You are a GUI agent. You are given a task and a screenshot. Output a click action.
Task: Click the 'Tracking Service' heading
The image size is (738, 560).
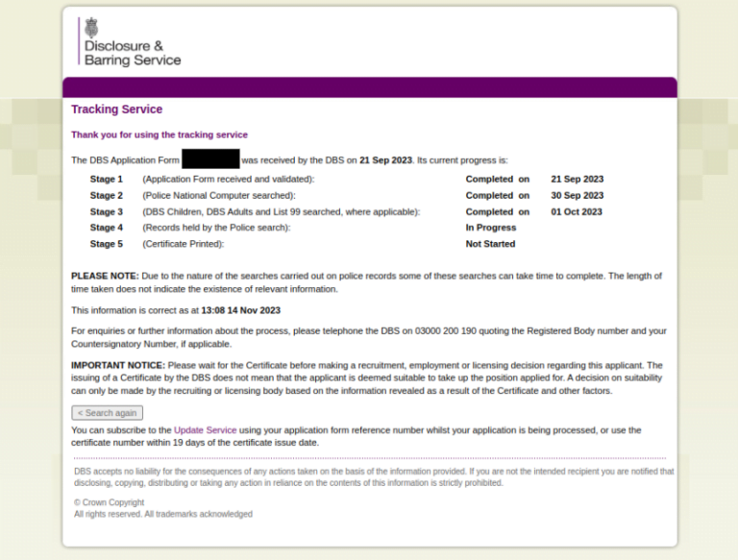[x=116, y=110]
